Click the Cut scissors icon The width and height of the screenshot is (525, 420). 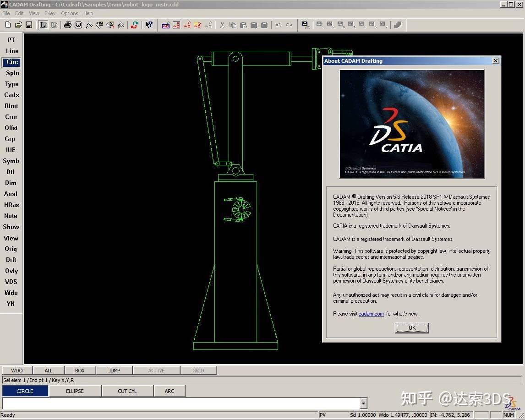[222, 25]
